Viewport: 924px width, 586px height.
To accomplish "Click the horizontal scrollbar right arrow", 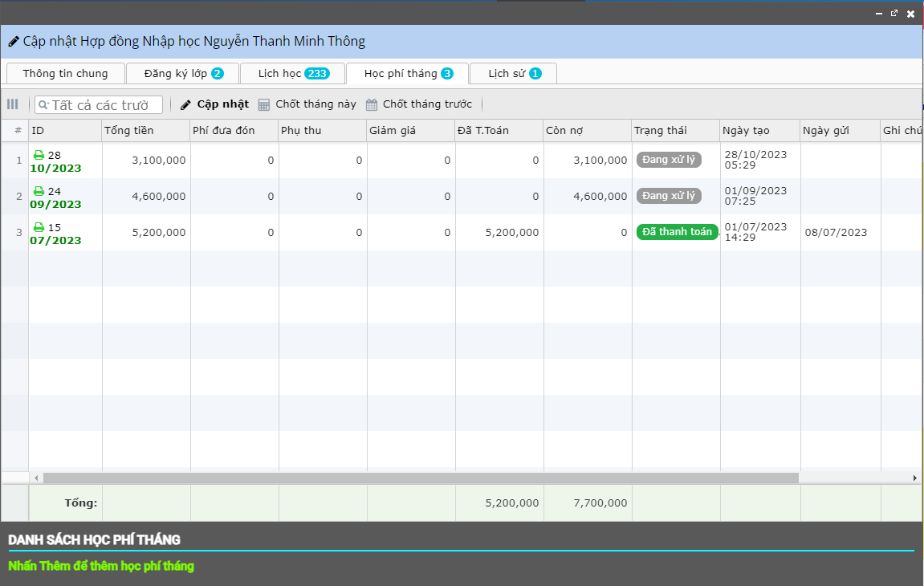I will pos(914,478).
